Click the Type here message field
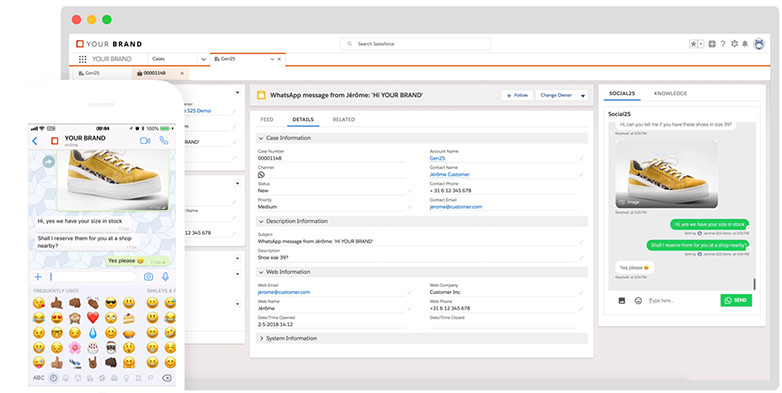 pyautogui.click(x=681, y=301)
